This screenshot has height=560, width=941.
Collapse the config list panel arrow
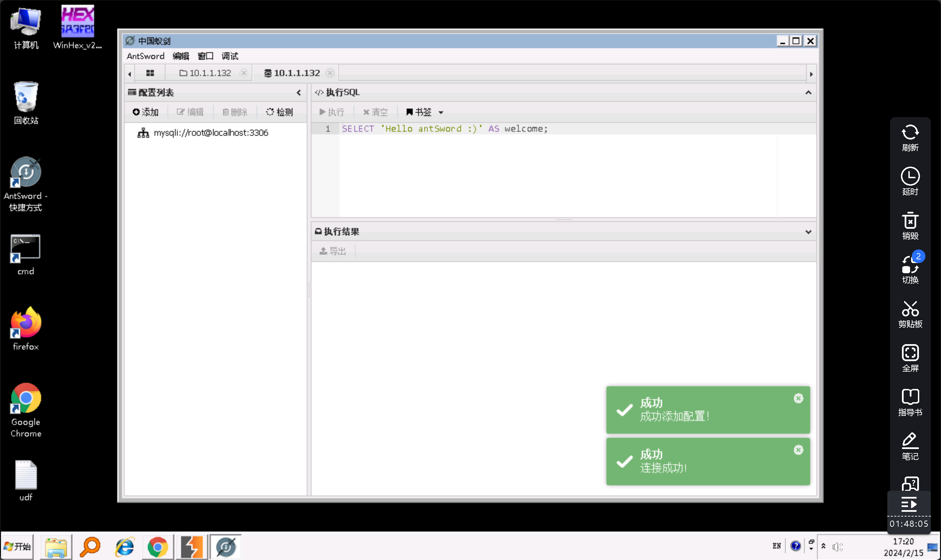tap(299, 93)
